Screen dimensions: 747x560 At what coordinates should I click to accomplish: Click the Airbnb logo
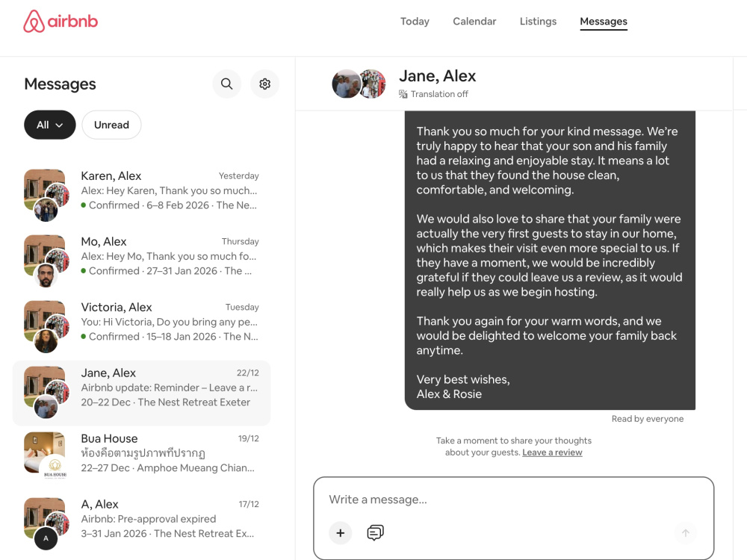coord(61,22)
